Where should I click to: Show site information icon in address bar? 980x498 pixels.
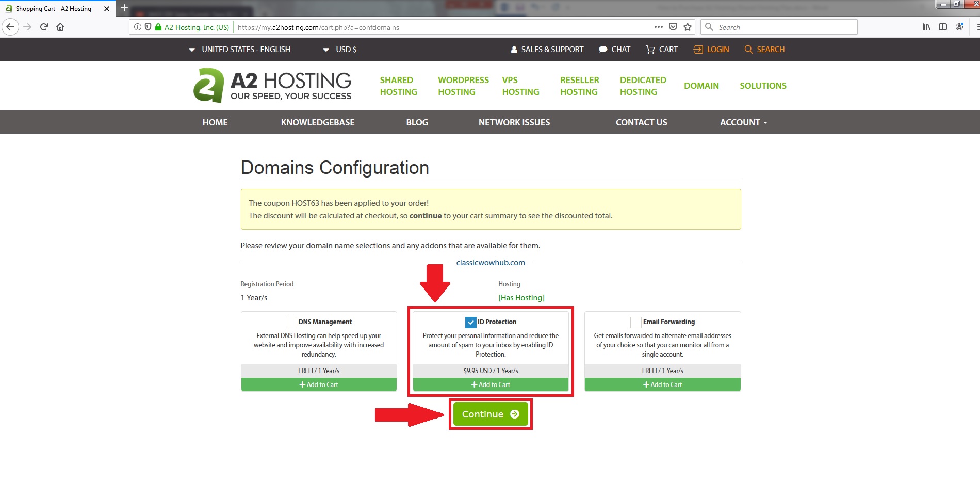[138, 27]
